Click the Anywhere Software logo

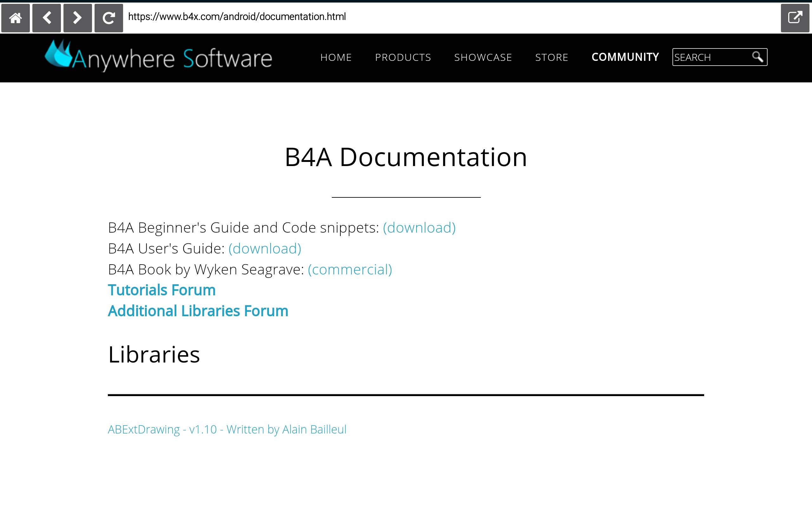click(158, 56)
